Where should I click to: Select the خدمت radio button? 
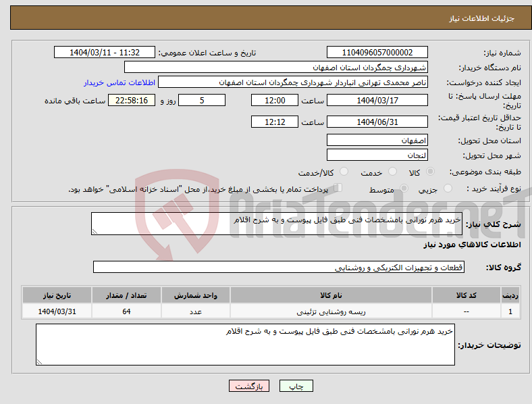tap(392, 172)
